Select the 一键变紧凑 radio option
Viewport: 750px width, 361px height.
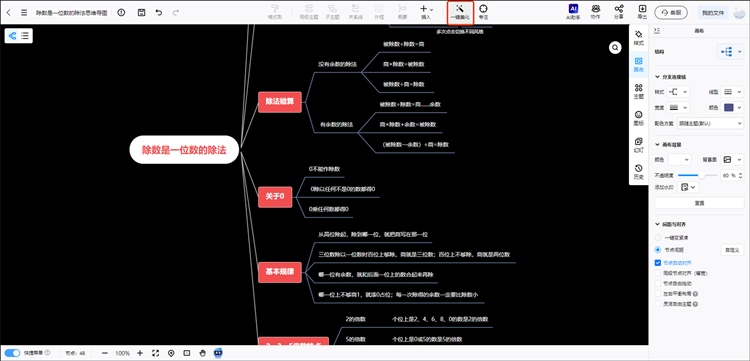coord(658,237)
